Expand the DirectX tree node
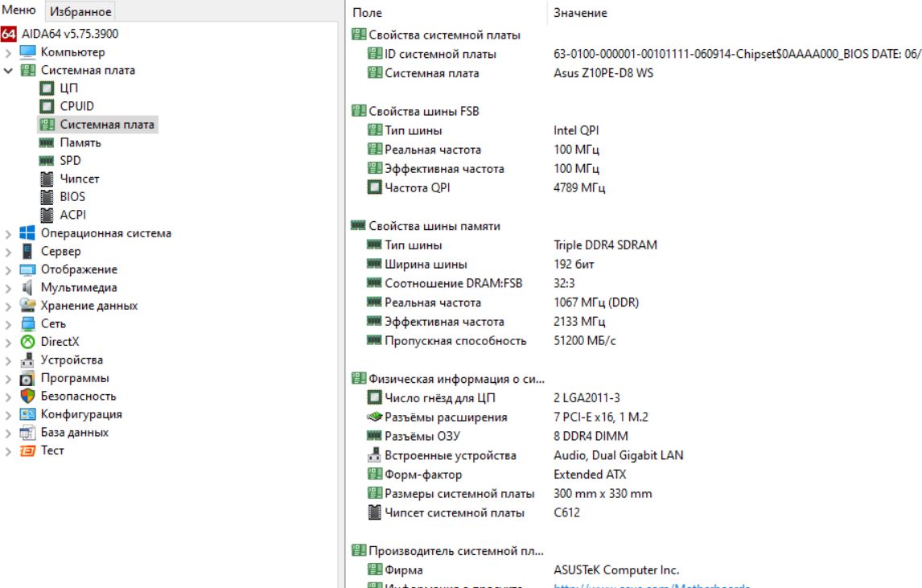The height and width of the screenshot is (588, 922). pos(8,343)
